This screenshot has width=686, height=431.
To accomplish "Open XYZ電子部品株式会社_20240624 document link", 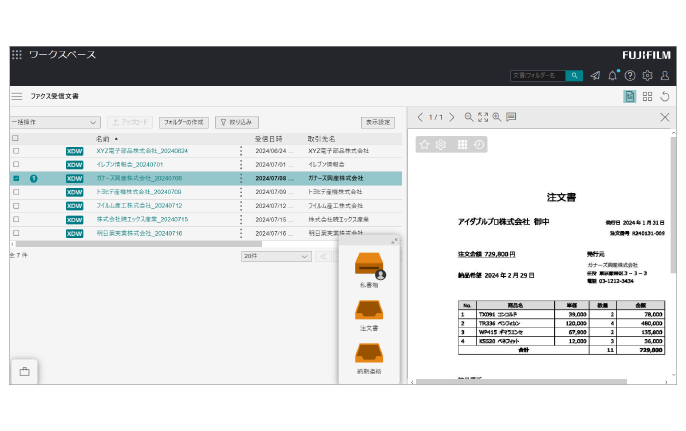I will pyautogui.click(x=142, y=151).
